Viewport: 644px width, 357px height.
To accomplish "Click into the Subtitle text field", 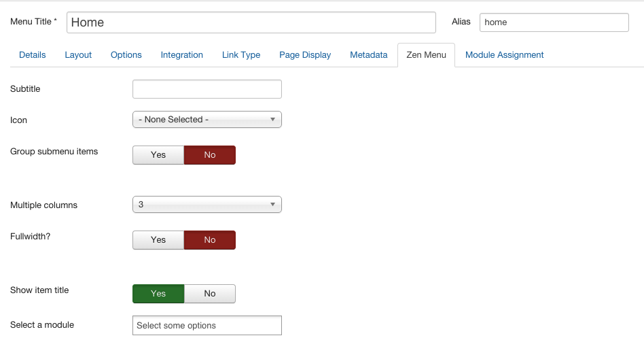I will point(207,89).
